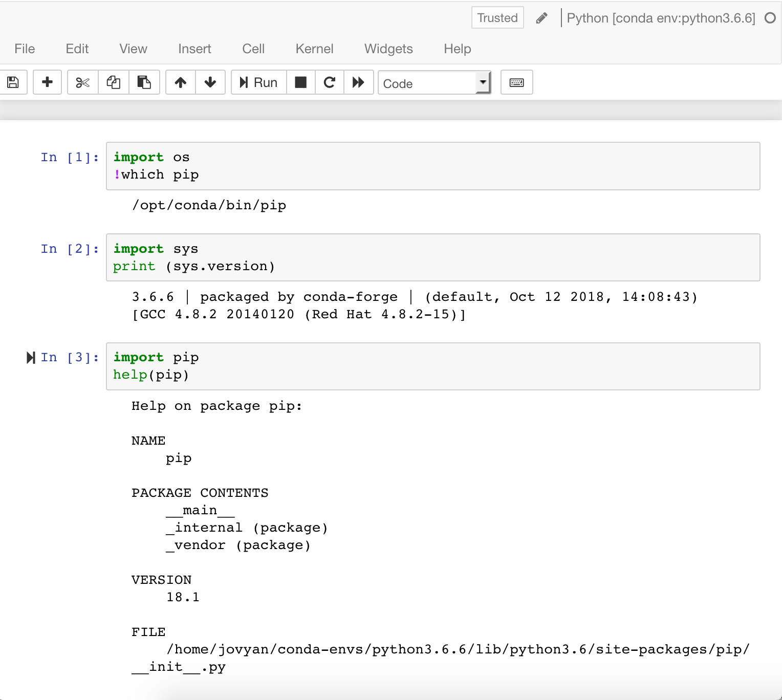
Task: Cut the selected cell with the scissors icon
Action: (x=82, y=82)
